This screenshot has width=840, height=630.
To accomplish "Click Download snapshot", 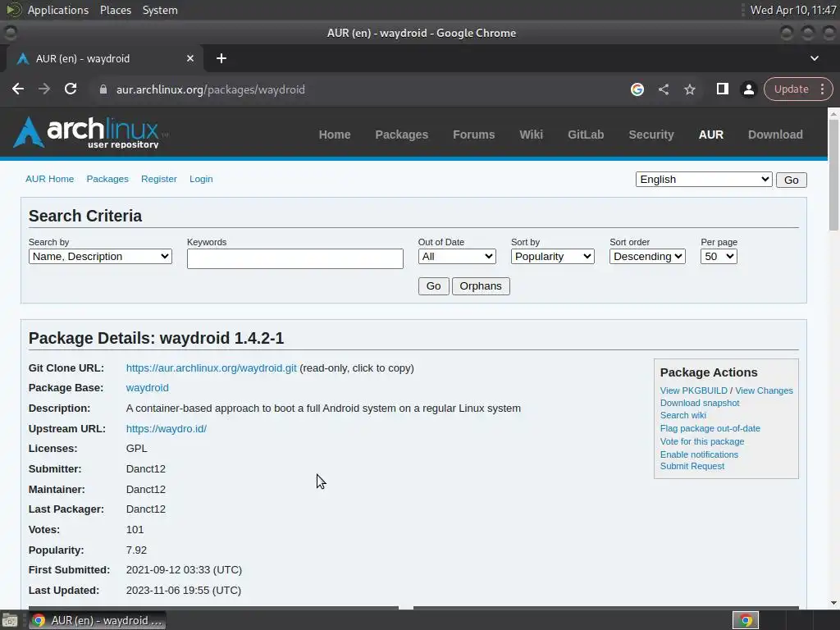I will [x=699, y=403].
